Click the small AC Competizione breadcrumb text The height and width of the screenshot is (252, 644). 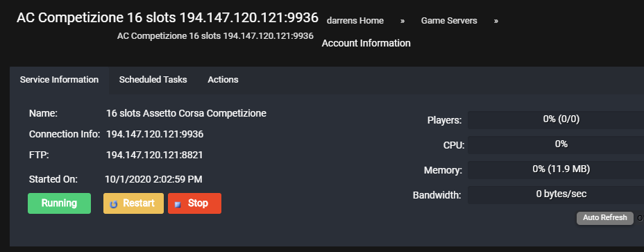click(x=215, y=36)
